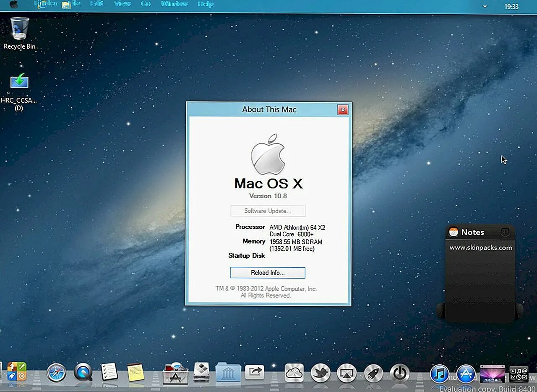This screenshot has height=392, width=537.
Task: Open QuickTime Player in the dock
Action: pos(83,373)
